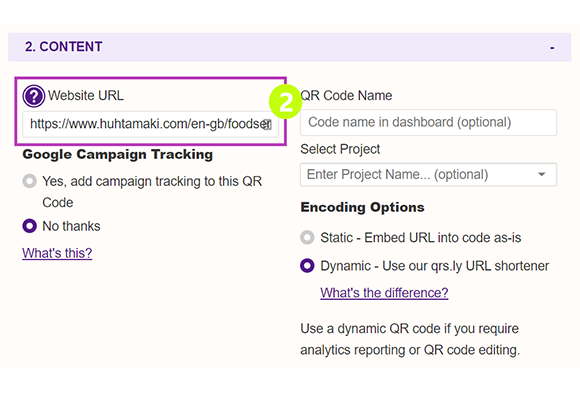This screenshot has width=580, height=393.
Task: Select the No thanks radio option
Action: [x=30, y=226]
